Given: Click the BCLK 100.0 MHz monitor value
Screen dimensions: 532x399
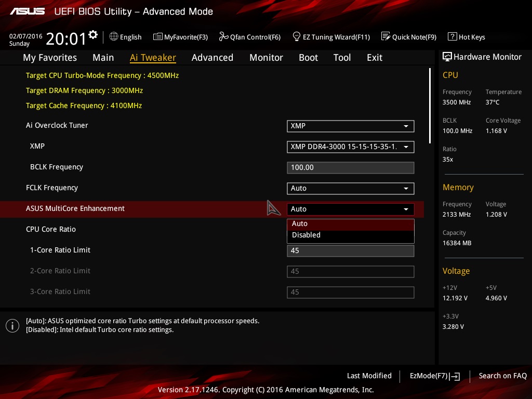Looking at the screenshot, I should [457, 131].
